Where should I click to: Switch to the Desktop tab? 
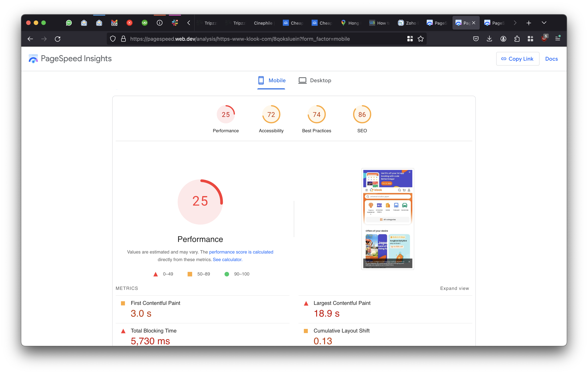(x=315, y=80)
